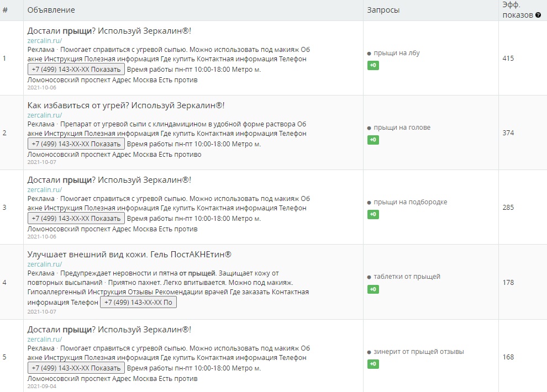Open zercalin.ru link in ПостАКНЕтин ad
The image size is (547, 392).
pyautogui.click(x=45, y=264)
